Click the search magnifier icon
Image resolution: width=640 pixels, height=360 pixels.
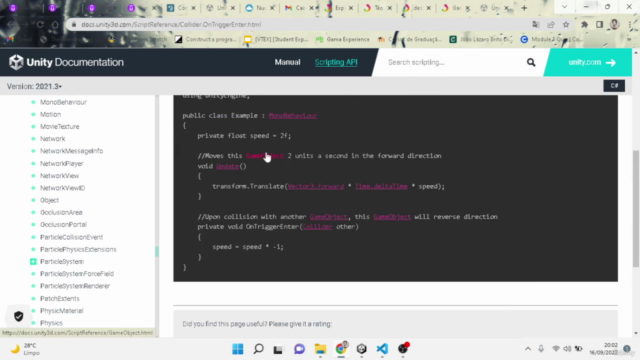[x=531, y=62]
